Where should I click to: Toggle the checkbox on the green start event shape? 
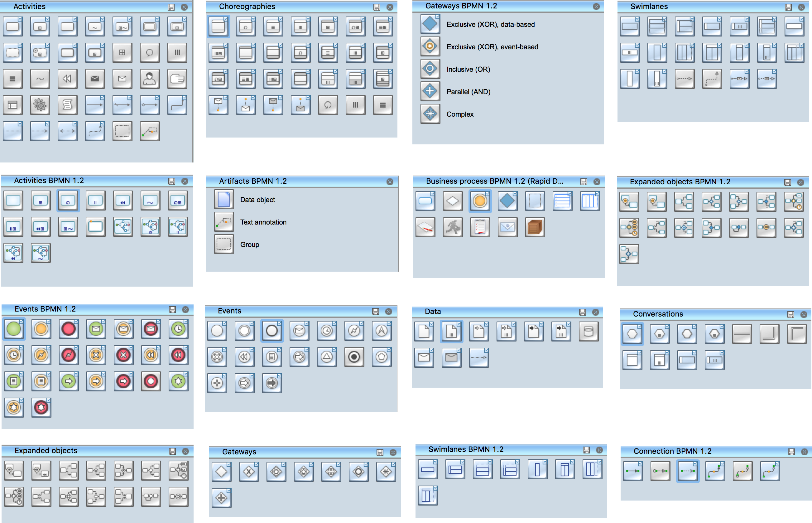click(22, 321)
